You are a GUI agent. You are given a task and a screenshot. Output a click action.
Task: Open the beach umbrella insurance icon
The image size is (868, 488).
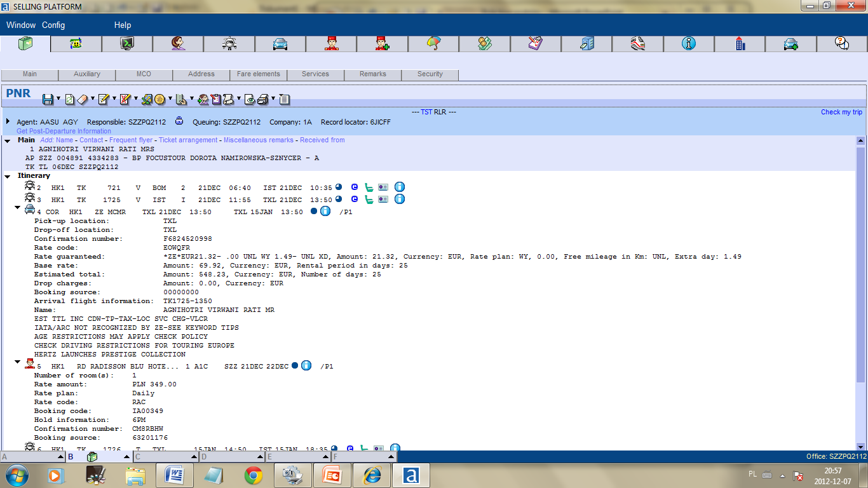pyautogui.click(x=433, y=44)
